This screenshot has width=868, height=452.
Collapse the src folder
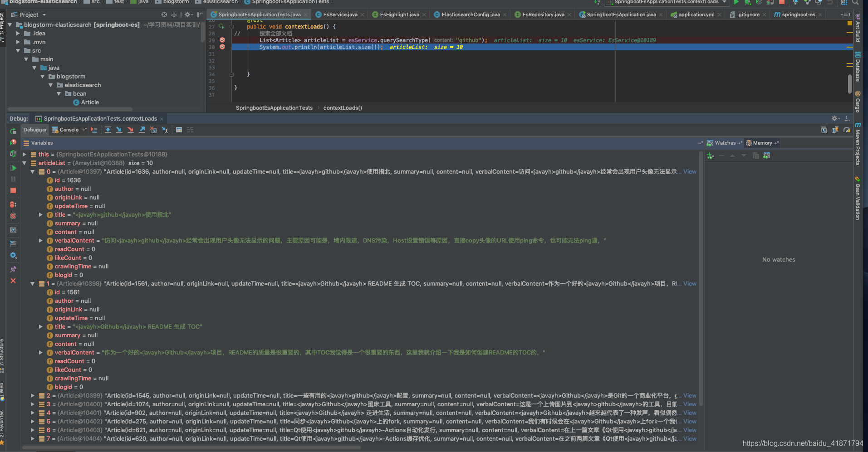click(19, 50)
